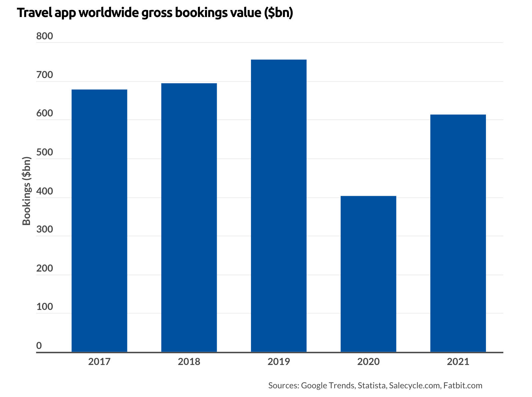The width and height of the screenshot is (532, 397).
Task: Click the y-axis value '700'
Action: [45, 75]
